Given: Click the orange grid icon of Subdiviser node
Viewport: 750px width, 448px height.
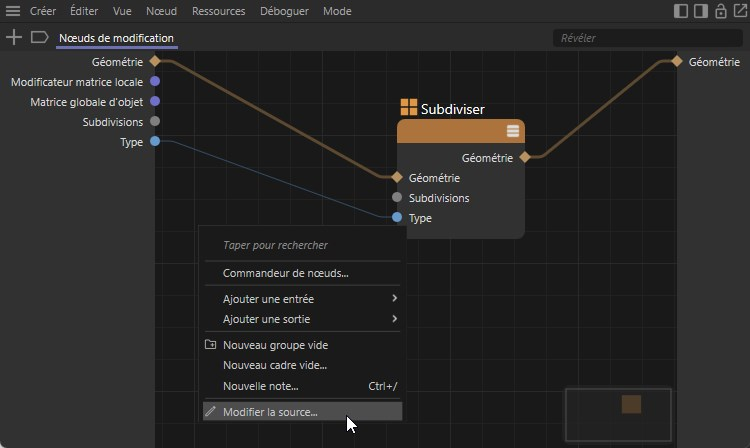Looking at the screenshot, I should pyautogui.click(x=408, y=108).
